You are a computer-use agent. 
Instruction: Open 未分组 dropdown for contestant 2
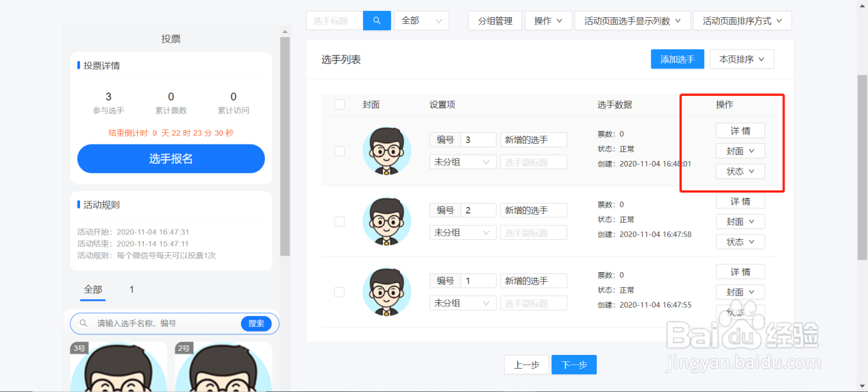pos(463,232)
